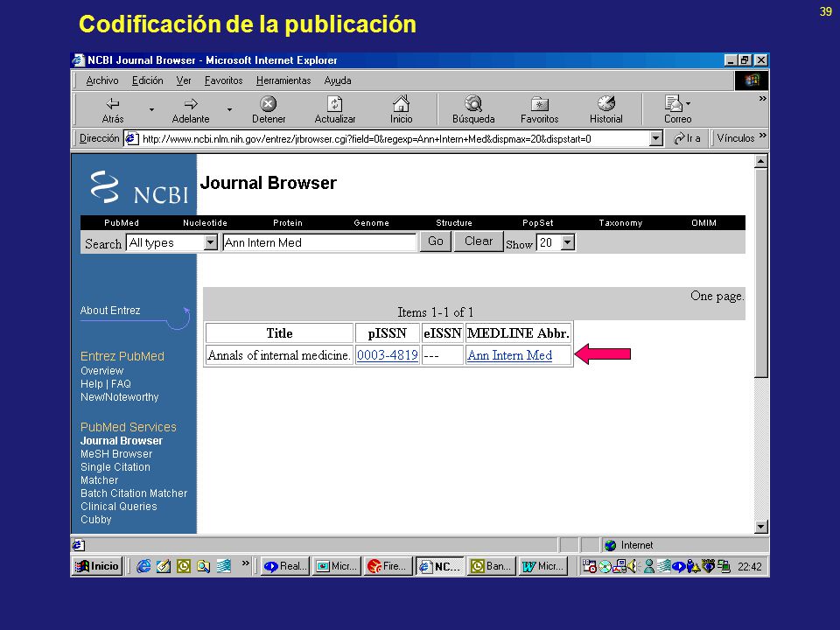Viewport: 840px width, 630px height.
Task: Switch to the PubMed database tab
Action: pos(122,223)
